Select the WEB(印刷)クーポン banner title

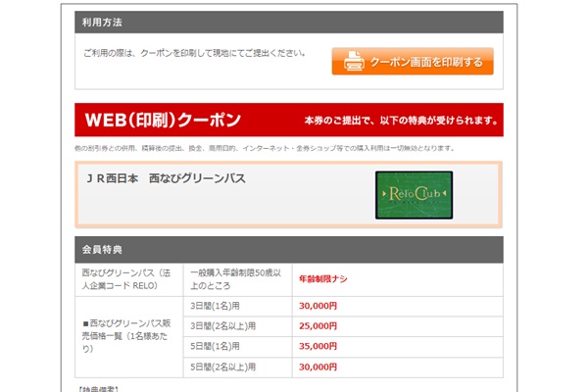point(163,120)
